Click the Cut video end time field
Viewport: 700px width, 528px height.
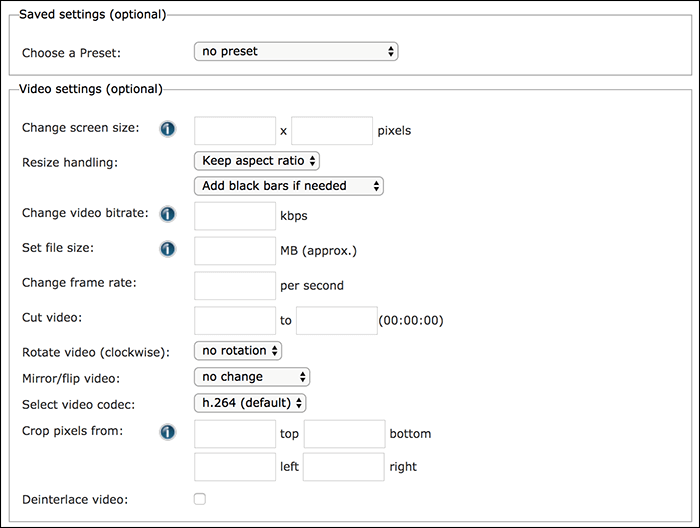coord(337,321)
